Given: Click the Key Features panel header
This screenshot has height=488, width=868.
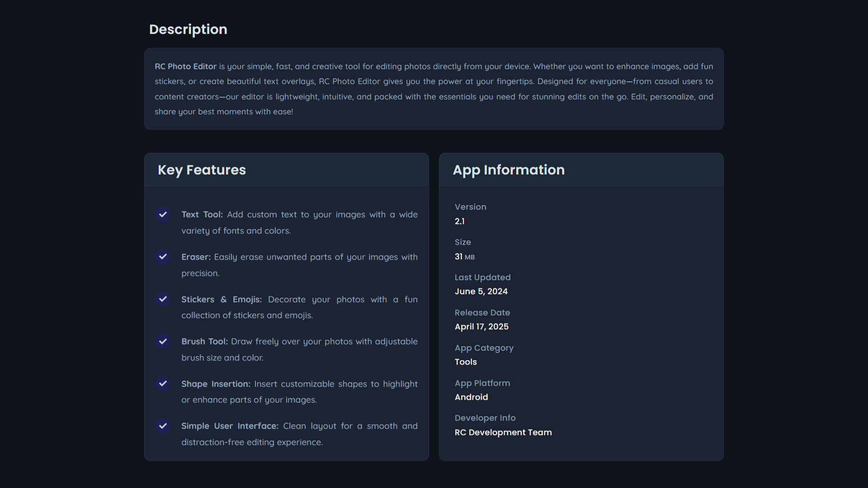Looking at the screenshot, I should click(x=202, y=170).
